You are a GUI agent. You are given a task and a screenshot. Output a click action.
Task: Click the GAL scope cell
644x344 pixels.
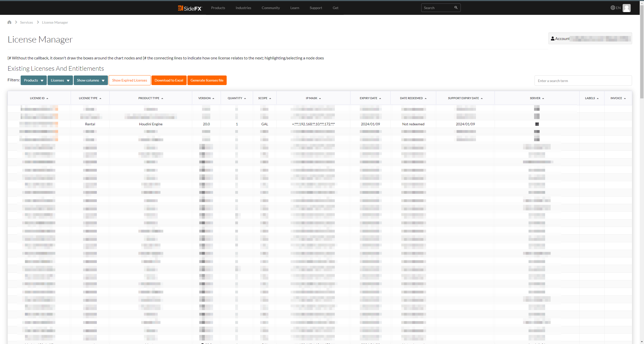click(265, 124)
